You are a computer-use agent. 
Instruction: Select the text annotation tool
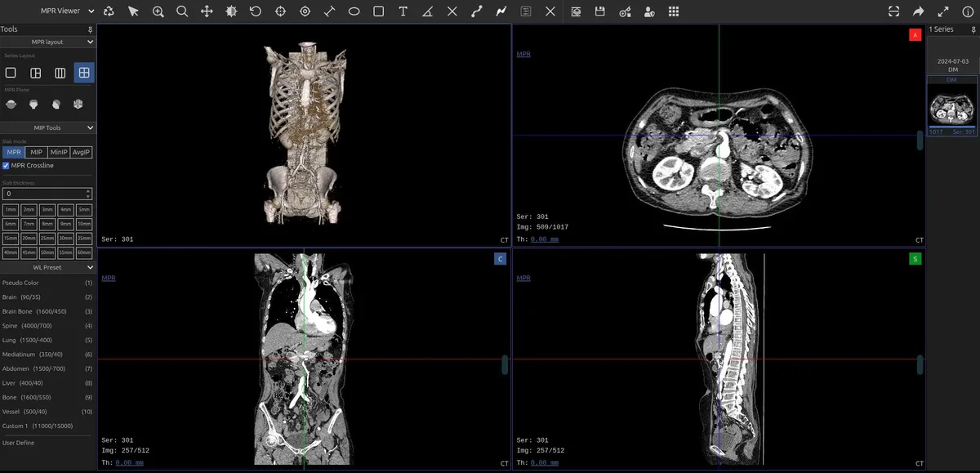pos(403,11)
